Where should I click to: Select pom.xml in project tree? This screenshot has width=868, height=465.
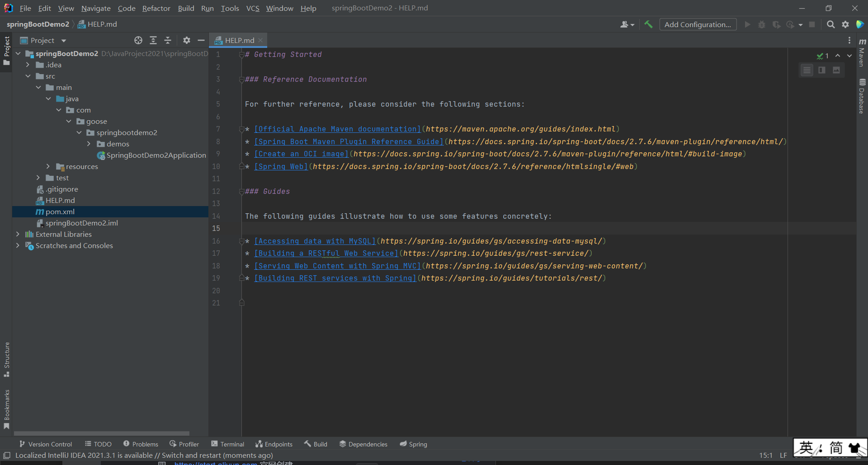(110, 211)
